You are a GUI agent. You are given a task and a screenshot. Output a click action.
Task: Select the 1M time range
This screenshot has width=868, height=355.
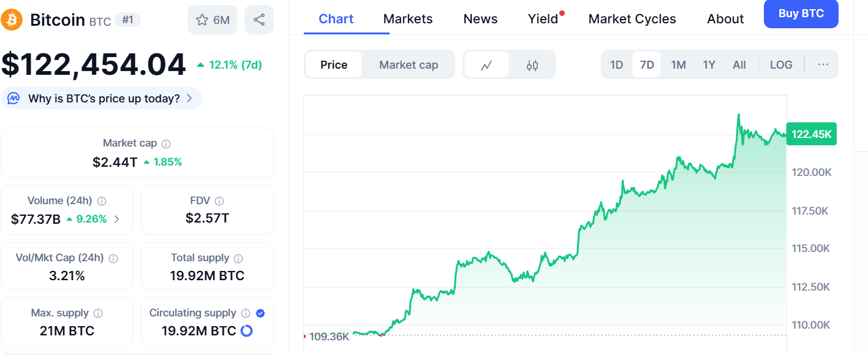[x=678, y=64]
